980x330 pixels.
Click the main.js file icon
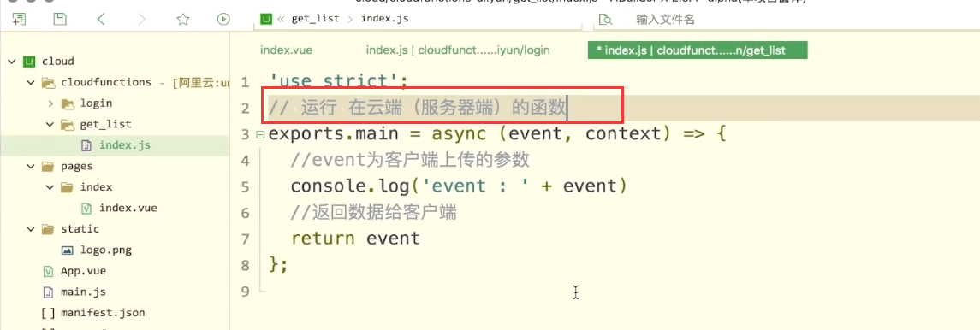click(x=47, y=292)
